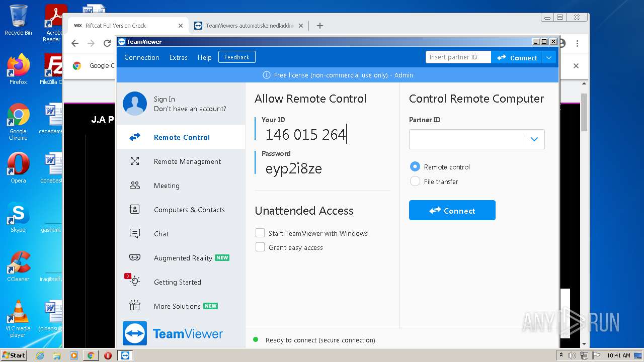Click the green connection status indicator
Image resolution: width=644 pixels, height=362 pixels.
pos(256,340)
